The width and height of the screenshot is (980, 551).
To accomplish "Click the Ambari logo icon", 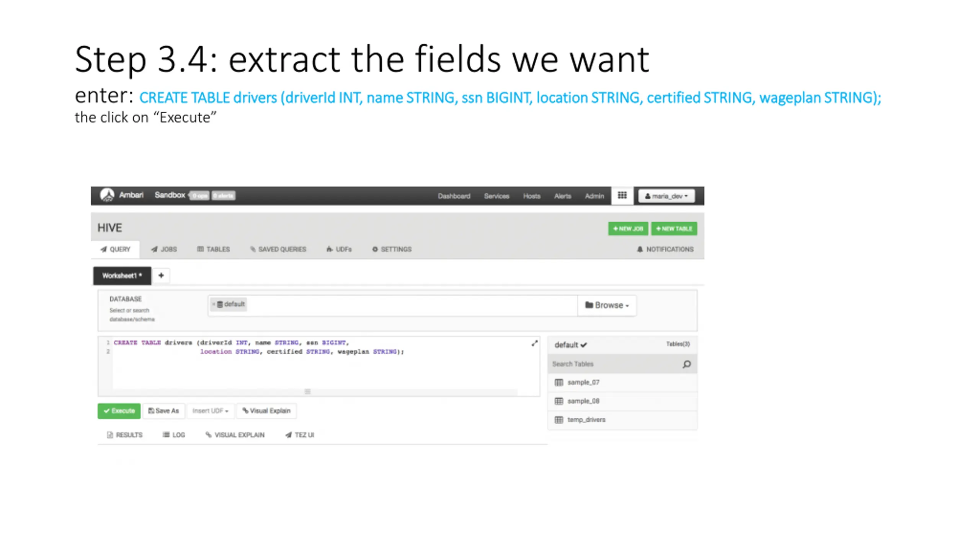I will click(x=107, y=195).
